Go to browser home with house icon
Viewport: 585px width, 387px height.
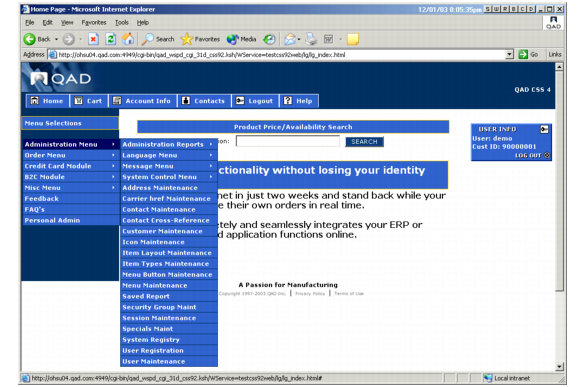pos(128,39)
